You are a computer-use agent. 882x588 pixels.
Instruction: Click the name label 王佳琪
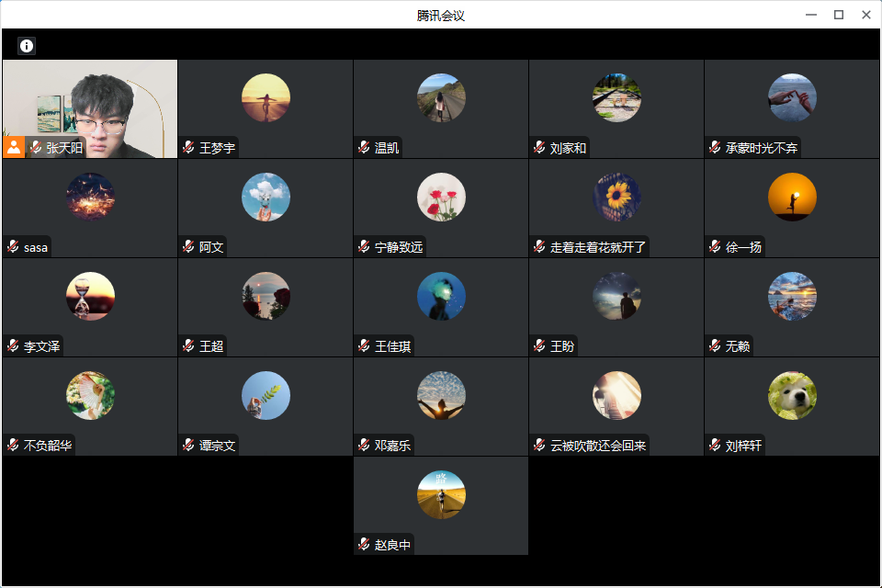point(392,346)
